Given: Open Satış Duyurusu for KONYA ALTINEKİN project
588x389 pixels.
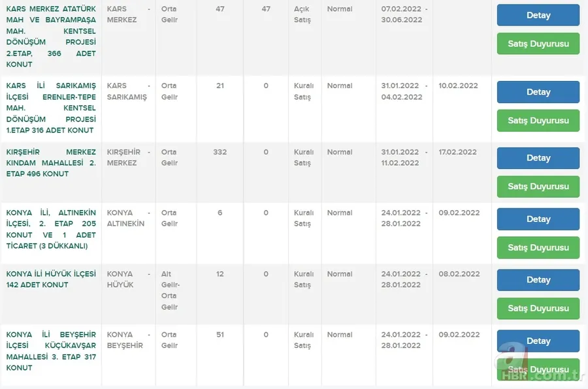Looking at the screenshot, I should (x=538, y=247).
